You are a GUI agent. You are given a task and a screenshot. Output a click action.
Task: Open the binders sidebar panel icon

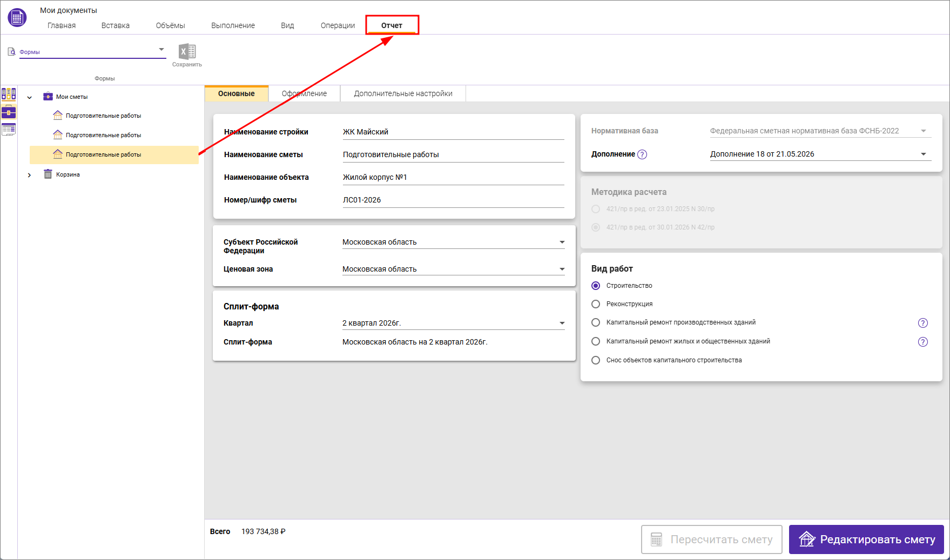9,94
